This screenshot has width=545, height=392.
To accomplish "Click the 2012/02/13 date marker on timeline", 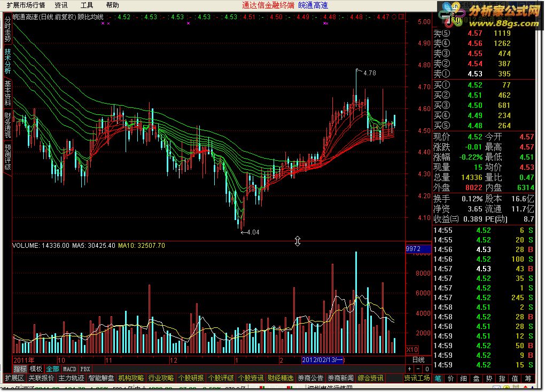I will pyautogui.click(x=323, y=360).
